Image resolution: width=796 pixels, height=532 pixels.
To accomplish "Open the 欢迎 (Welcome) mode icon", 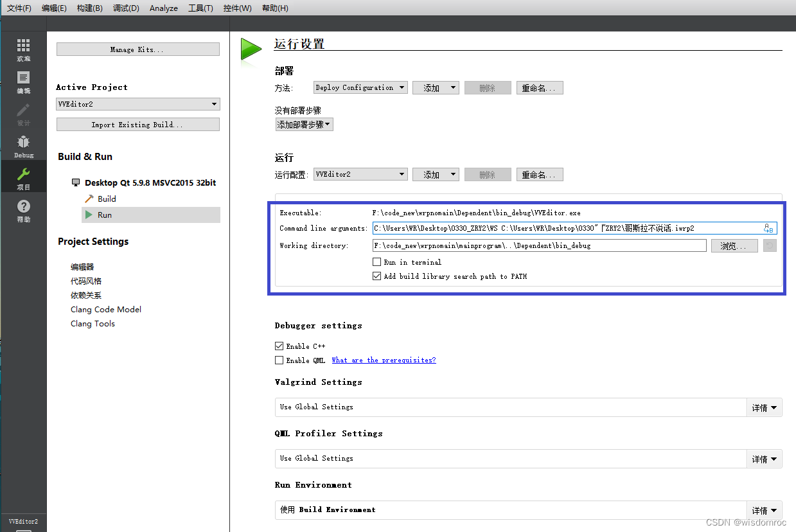I will point(23,49).
